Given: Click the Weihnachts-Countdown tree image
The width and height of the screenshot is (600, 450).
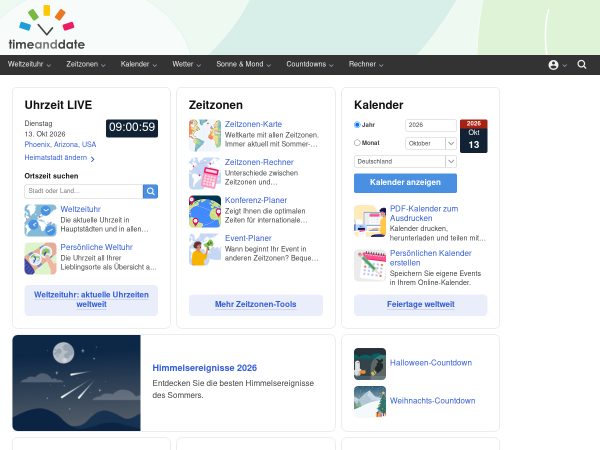Looking at the screenshot, I should tap(370, 401).
